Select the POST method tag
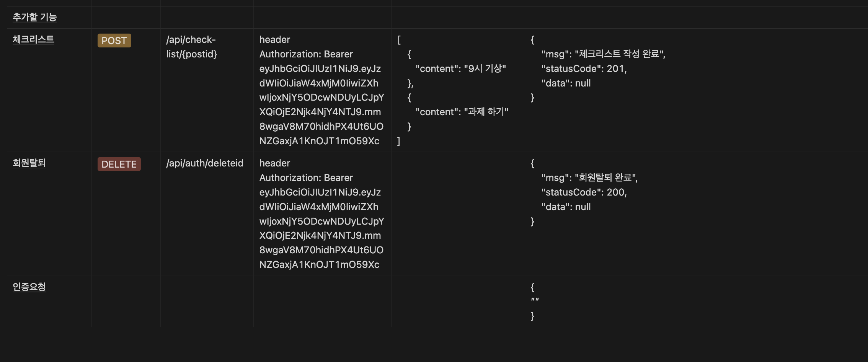Screen dimensions: 868x362 click(114, 41)
